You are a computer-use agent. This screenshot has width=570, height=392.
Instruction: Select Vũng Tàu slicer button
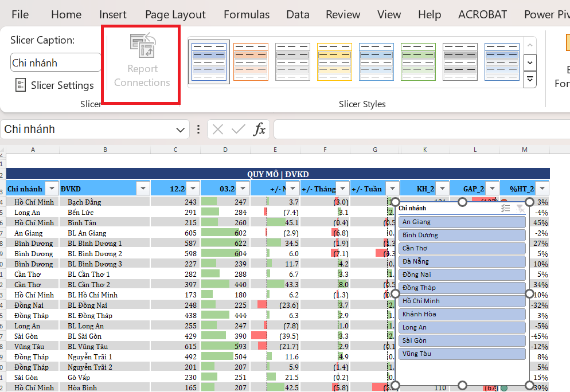click(x=462, y=354)
